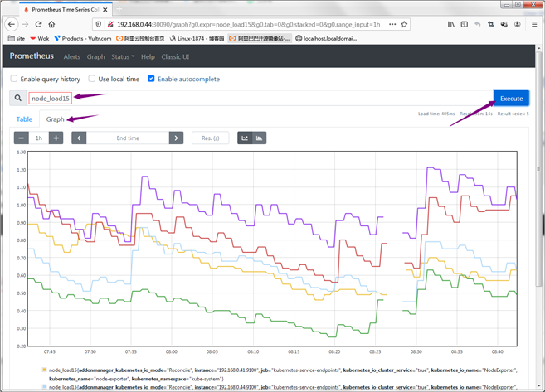The width and height of the screenshot is (545, 392).
Task: Click the screenshot crop toolbar icon
Action: 491,24
